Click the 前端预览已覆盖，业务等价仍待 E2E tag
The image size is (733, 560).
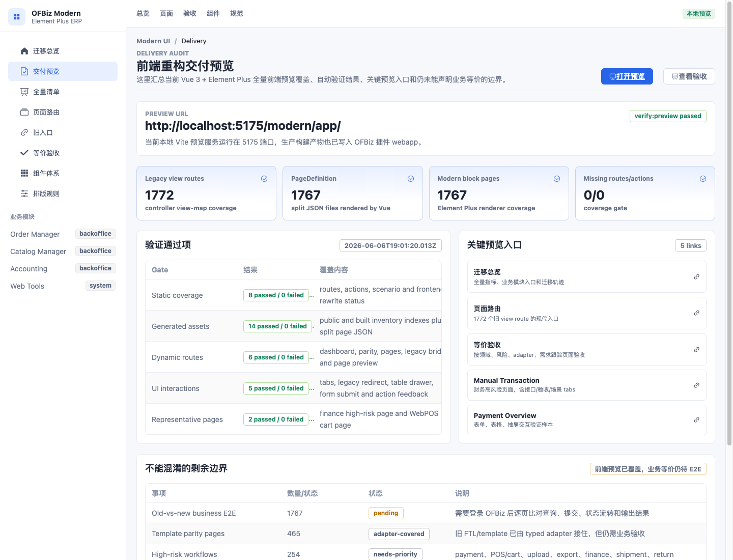tap(648, 469)
